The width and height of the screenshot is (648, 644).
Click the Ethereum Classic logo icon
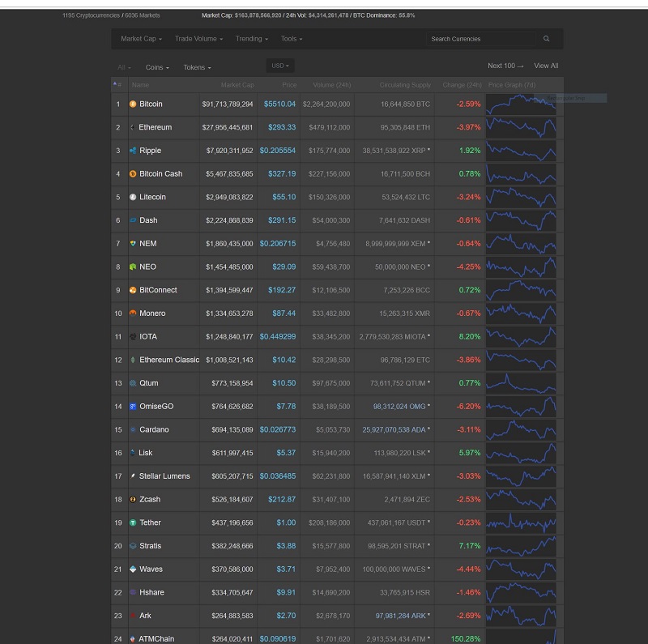pyautogui.click(x=133, y=360)
